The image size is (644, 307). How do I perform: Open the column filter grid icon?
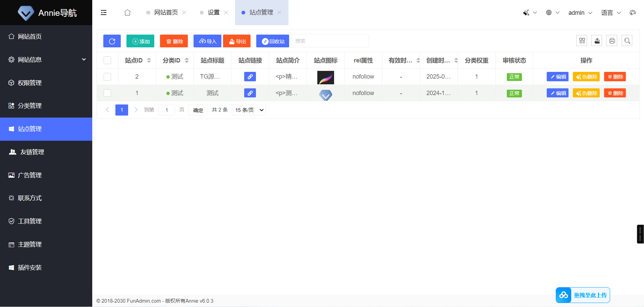pyautogui.click(x=582, y=41)
